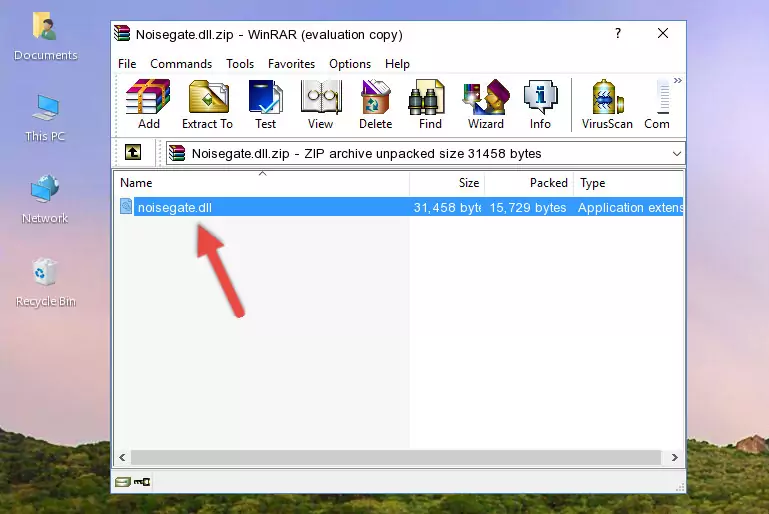Click the 31,458 bytes size cell

pyautogui.click(x=447, y=207)
